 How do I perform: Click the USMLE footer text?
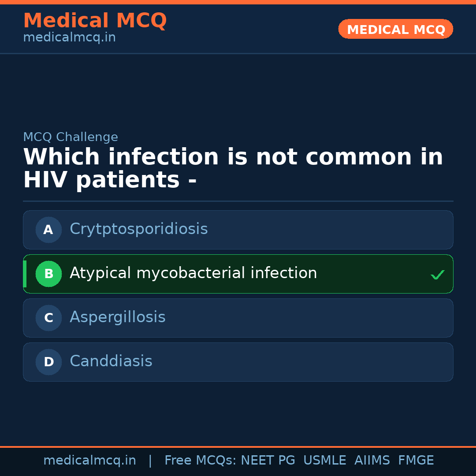tap(324, 461)
